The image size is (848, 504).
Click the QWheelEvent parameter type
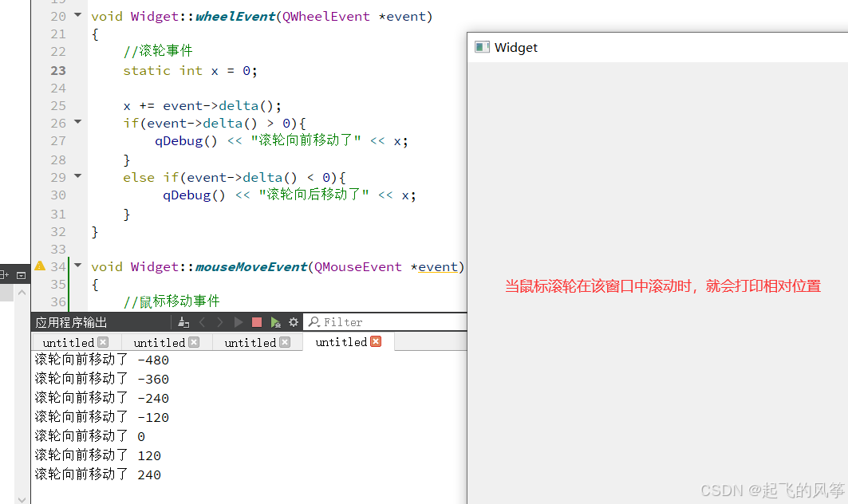(x=326, y=17)
